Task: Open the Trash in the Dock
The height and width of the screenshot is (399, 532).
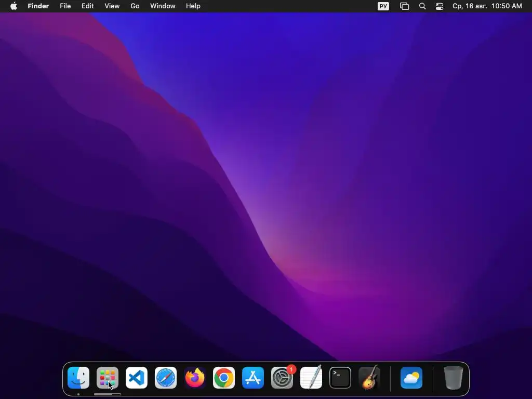Action: (x=453, y=378)
